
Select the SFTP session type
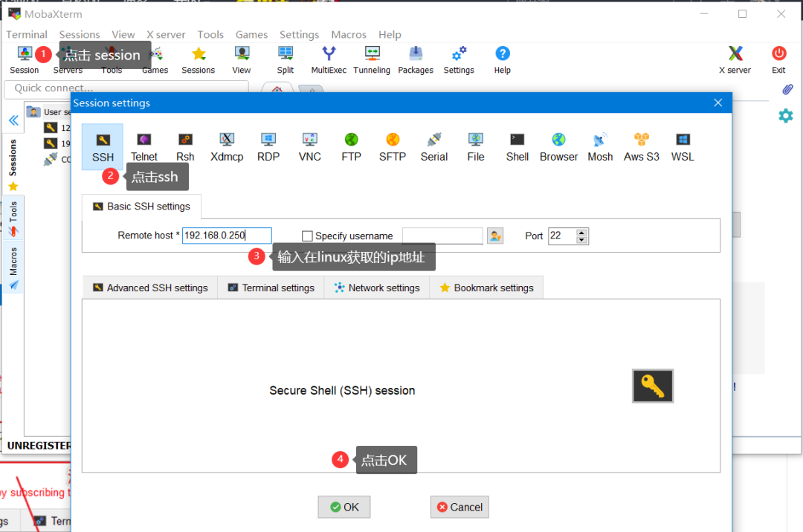[393, 147]
